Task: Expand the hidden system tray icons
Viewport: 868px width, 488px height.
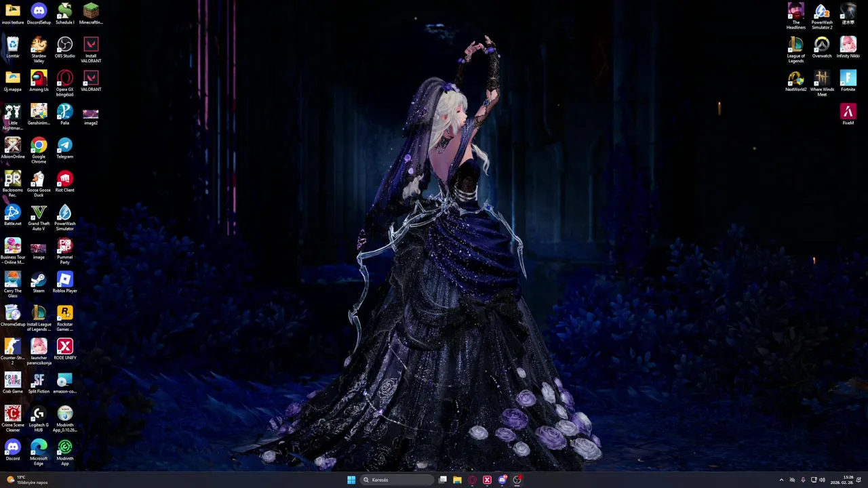Action: point(781,480)
